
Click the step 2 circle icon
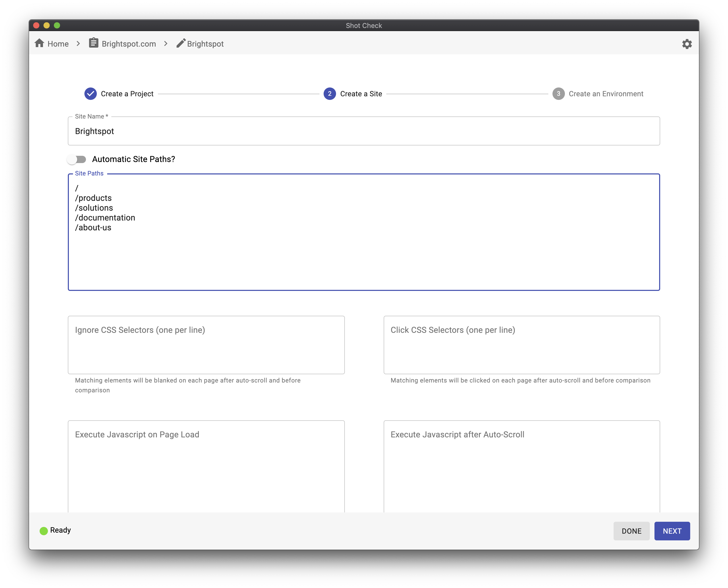click(x=329, y=94)
